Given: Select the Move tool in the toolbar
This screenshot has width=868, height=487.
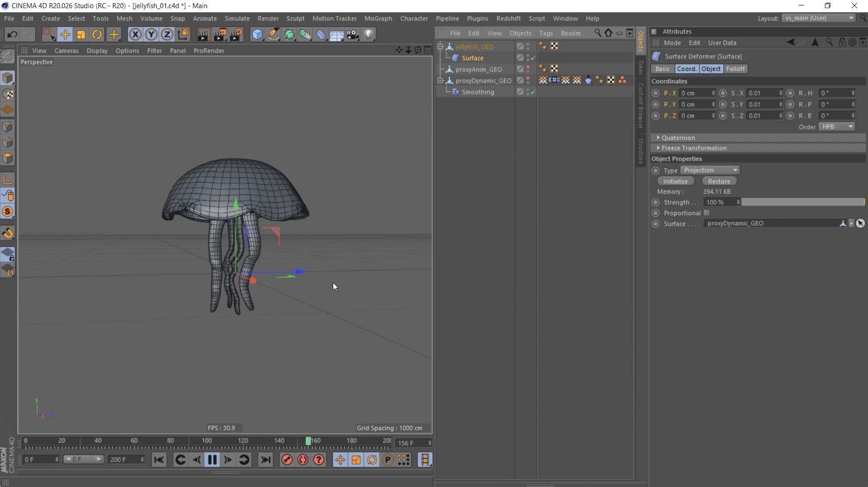Looking at the screenshot, I should tap(65, 34).
